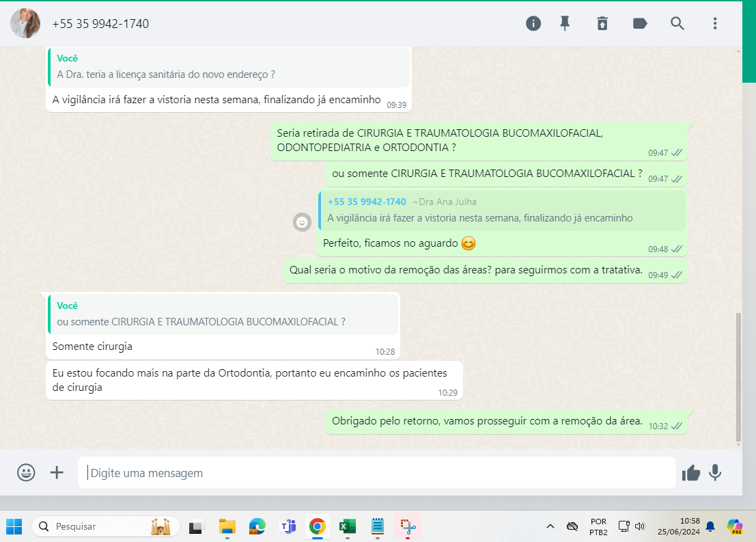
Task: Click the taskbar Pesquisar search box
Action: pyautogui.click(x=106, y=526)
